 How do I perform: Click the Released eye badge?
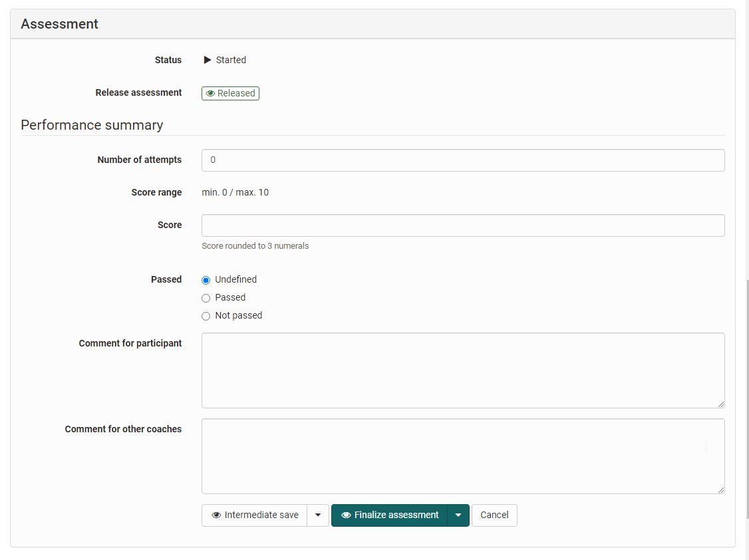(230, 93)
